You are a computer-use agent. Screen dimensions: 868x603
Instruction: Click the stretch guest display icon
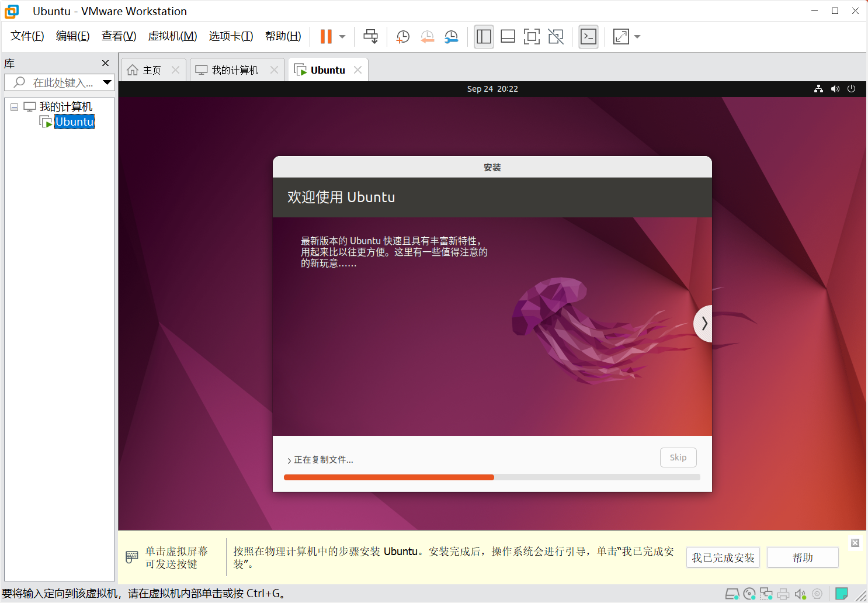621,37
